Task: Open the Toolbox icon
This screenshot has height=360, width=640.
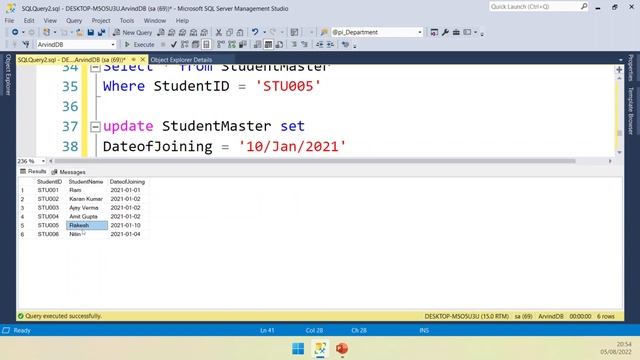Action: pyautogui.click(x=456, y=32)
